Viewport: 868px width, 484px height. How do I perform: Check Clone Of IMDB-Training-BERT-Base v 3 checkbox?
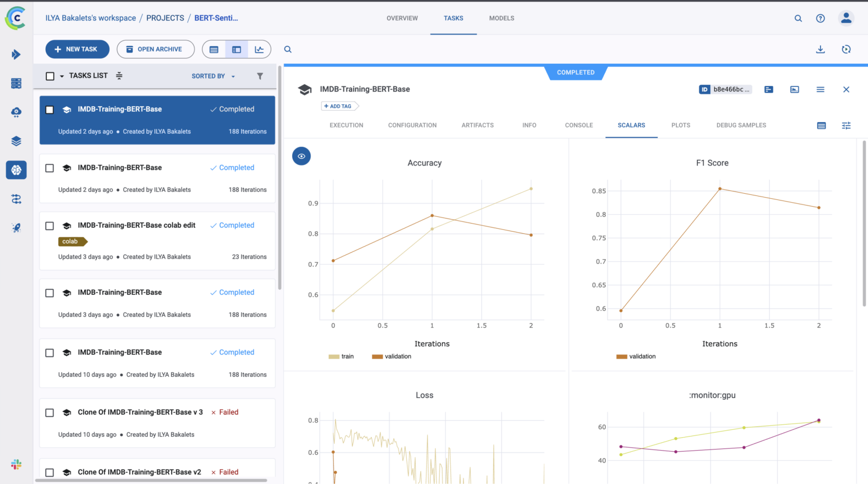pos(50,412)
